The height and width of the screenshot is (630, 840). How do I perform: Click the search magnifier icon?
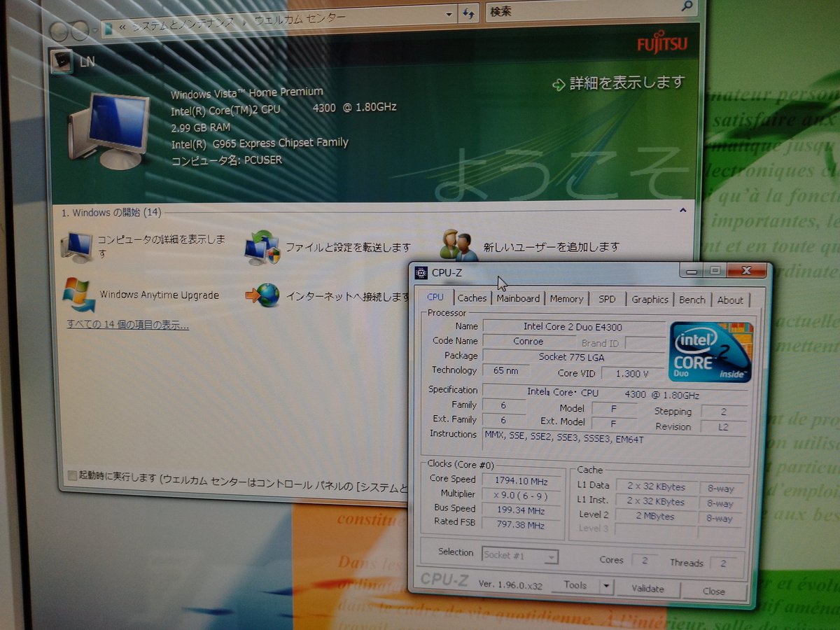687,7
